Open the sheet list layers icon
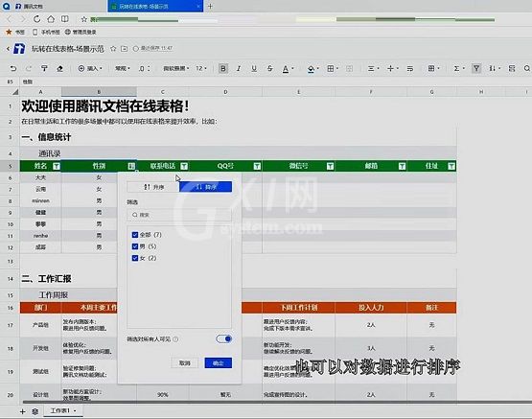Viewport: 532px width, 419px height. [35, 411]
